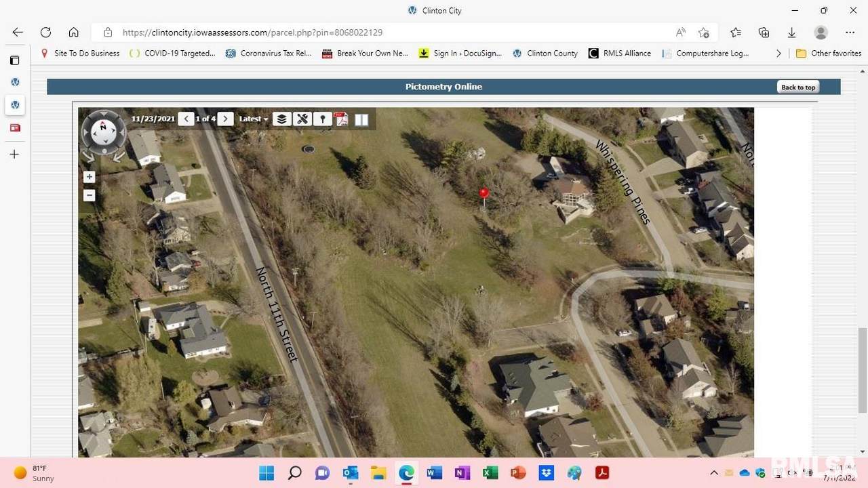Open the RMLS Alliance bookmark
This screenshot has width=868, height=488.
[x=620, y=54]
